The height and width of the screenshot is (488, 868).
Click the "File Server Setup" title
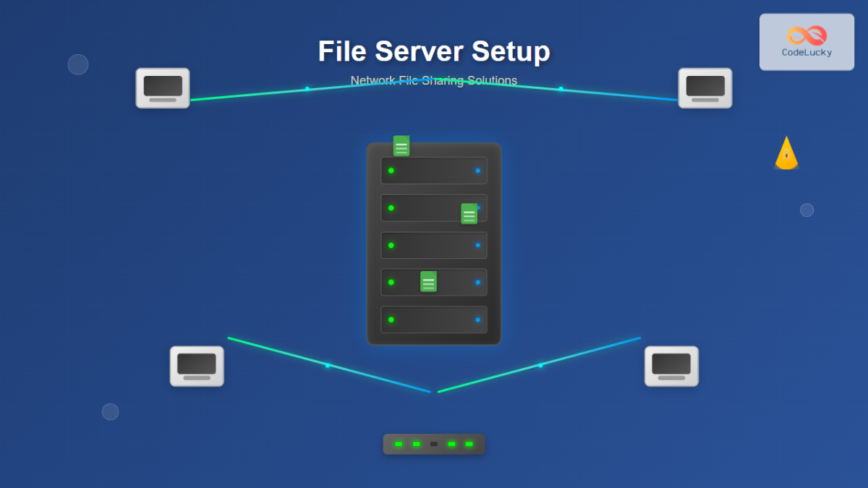click(x=433, y=51)
